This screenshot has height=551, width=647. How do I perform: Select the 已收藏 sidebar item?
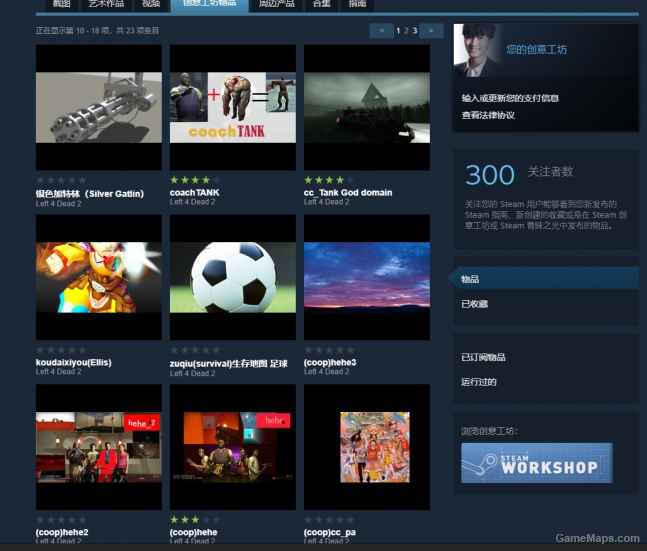coord(475,304)
